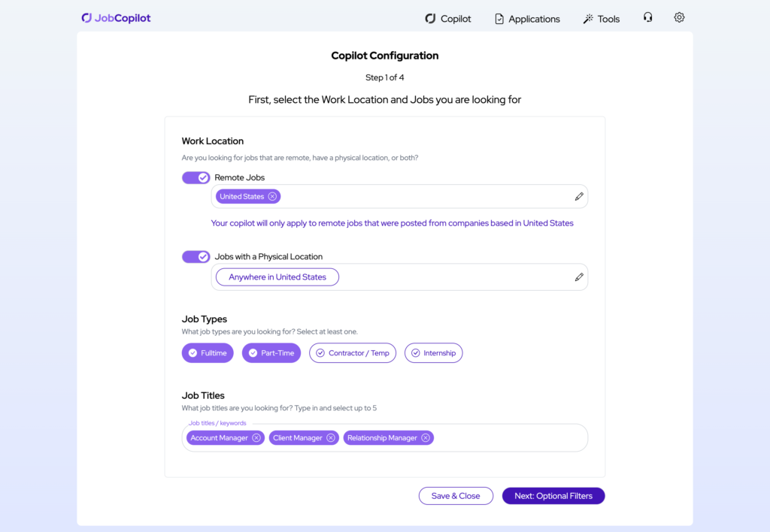This screenshot has width=770, height=532.
Task: Click the JobCopilot logo
Action: tap(116, 18)
